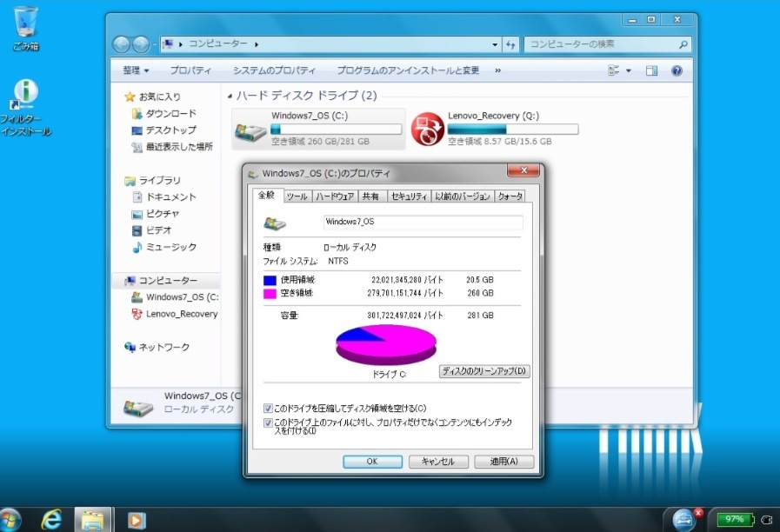Screen dimensions: 780x532
Task: Launch Windows Media Player from taskbar
Action: [x=136, y=521]
